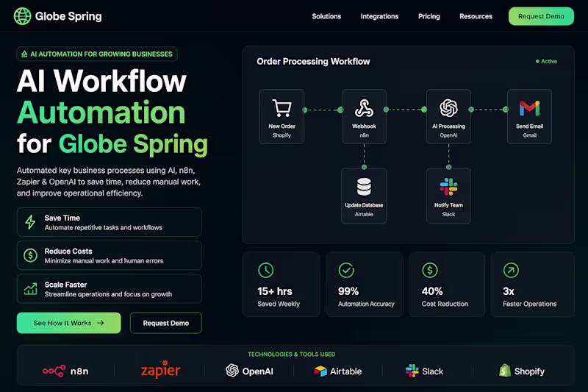Click the New Order label in workflow
Screen dimensions: 588x392
tap(282, 126)
